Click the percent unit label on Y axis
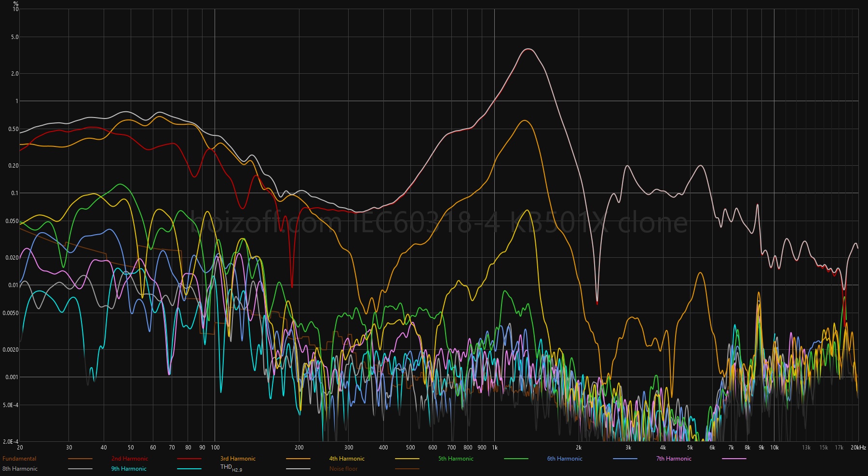868x476 pixels. pyautogui.click(x=16, y=3)
